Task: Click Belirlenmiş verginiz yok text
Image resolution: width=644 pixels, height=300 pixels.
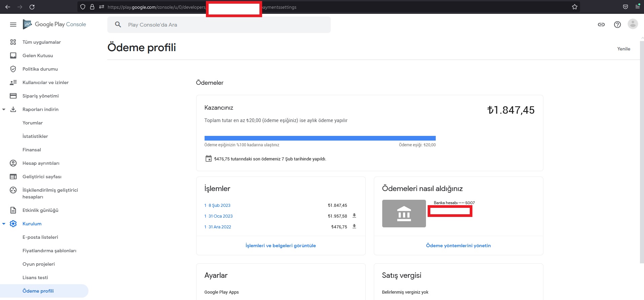Action: click(x=405, y=292)
